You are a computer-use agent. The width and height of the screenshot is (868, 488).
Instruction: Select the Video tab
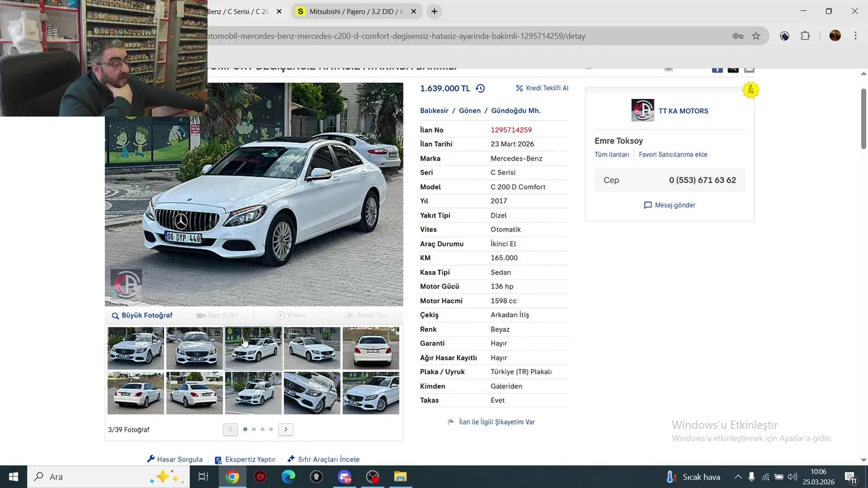click(x=292, y=316)
